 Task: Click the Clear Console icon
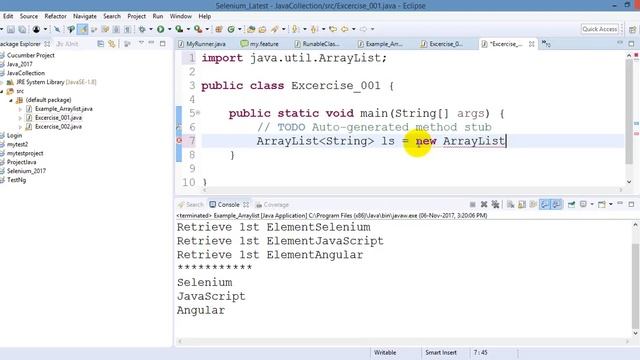pos(510,204)
